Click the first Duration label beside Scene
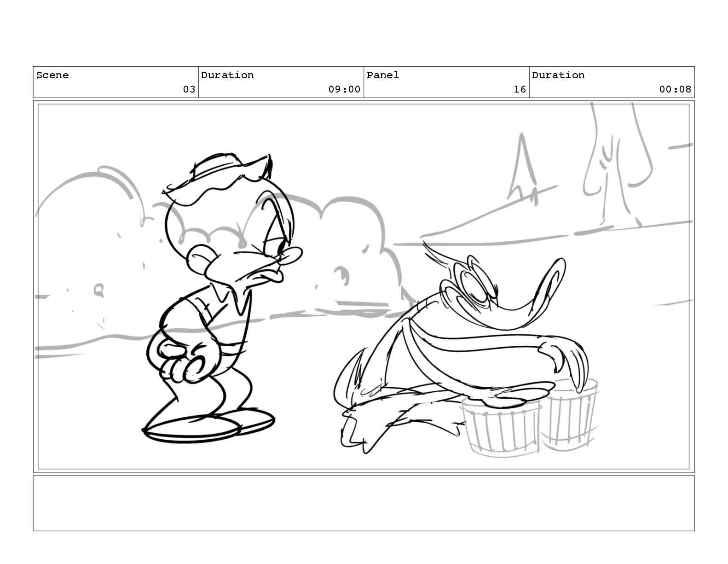 227,75
